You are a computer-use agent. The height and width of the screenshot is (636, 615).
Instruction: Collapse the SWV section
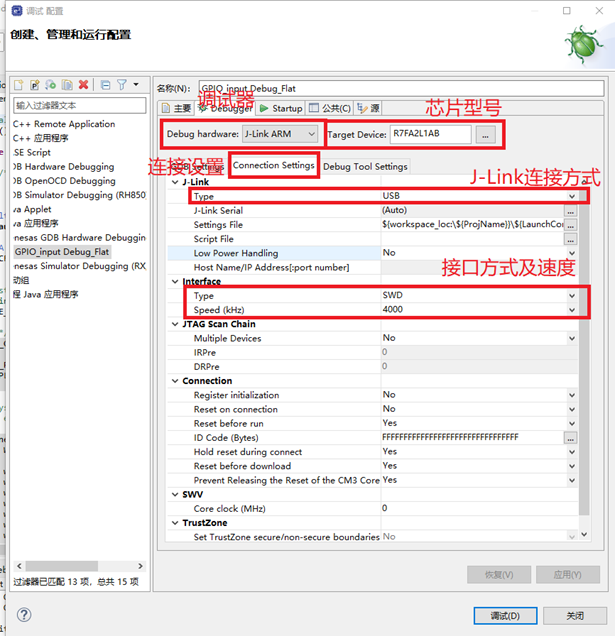pos(175,494)
